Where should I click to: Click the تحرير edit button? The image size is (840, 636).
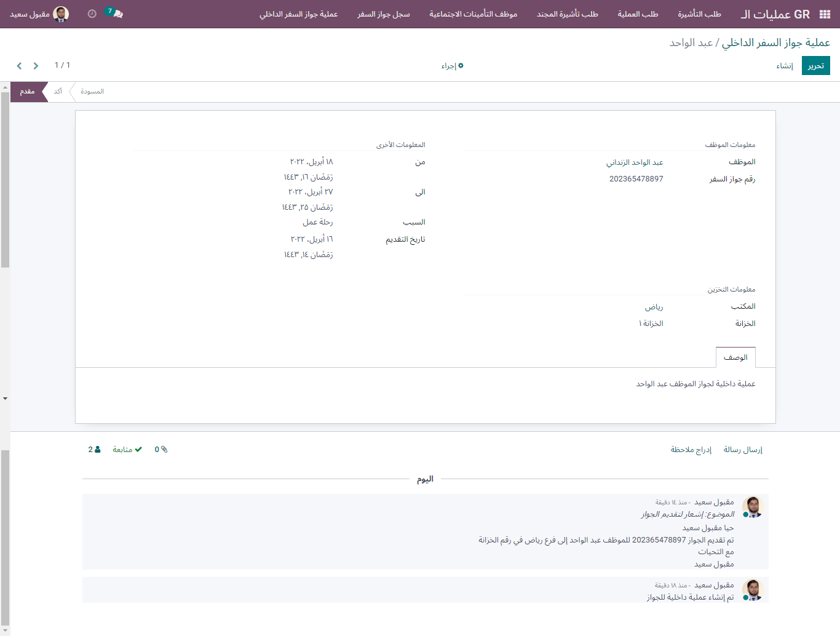[816, 66]
